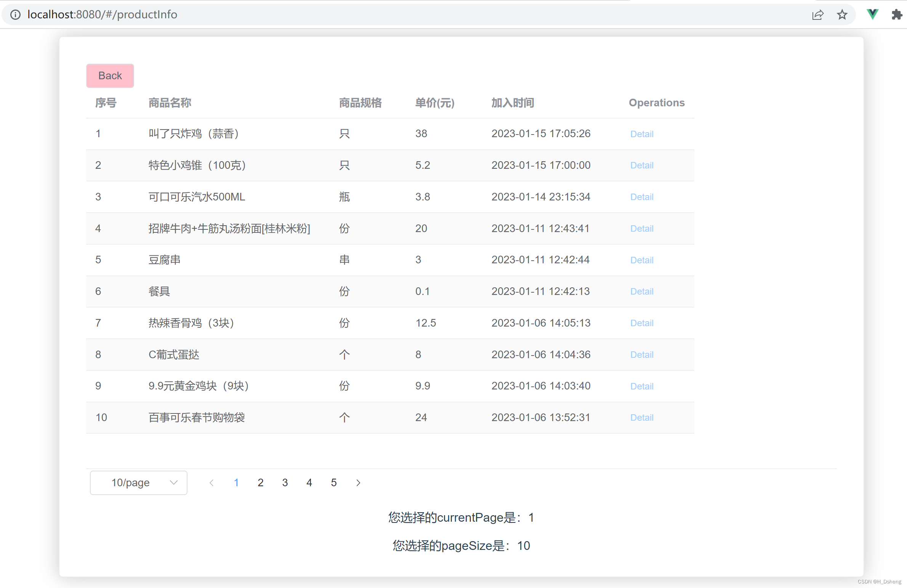
Task: Click the pageSize status text
Action: 461,546
